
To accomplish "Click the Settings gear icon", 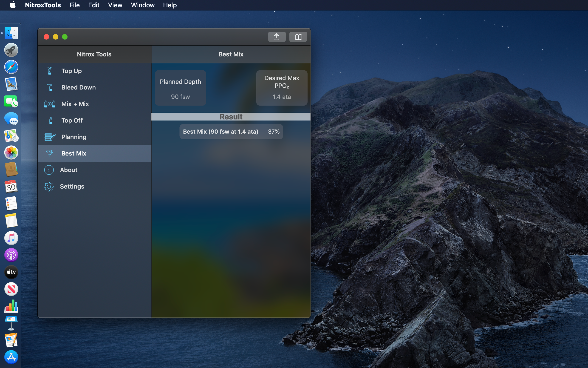I will click(x=49, y=187).
